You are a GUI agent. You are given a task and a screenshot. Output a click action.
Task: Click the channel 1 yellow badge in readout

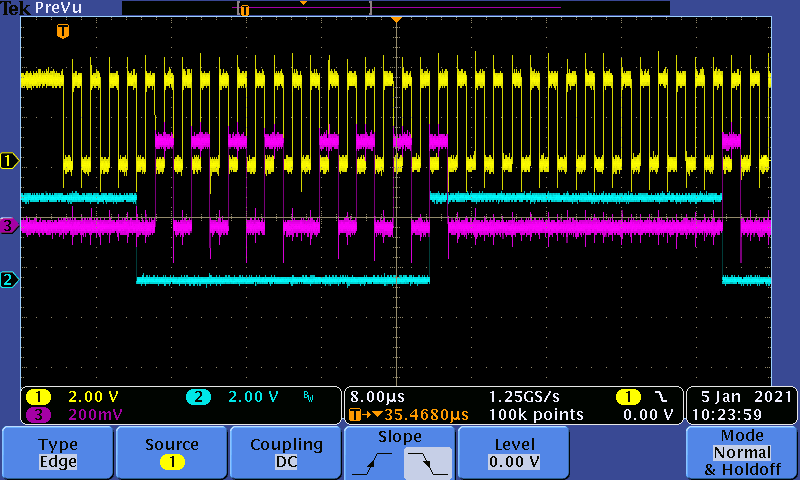coord(38,396)
